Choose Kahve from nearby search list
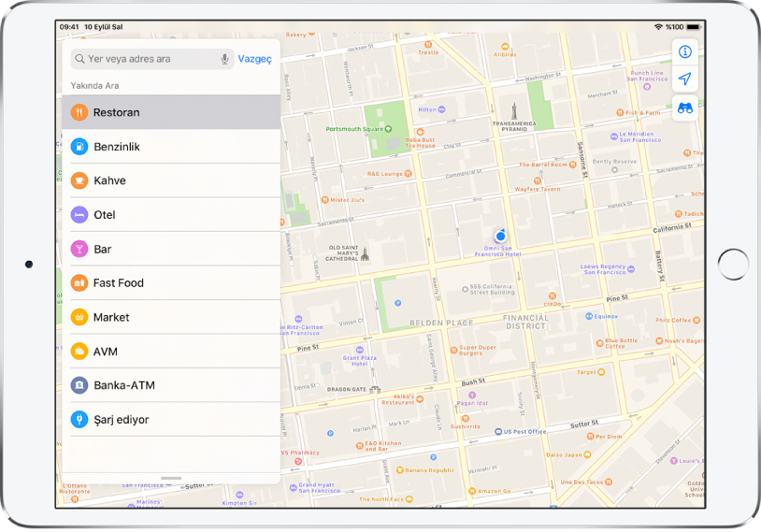This screenshot has width=761, height=532. coord(171,180)
